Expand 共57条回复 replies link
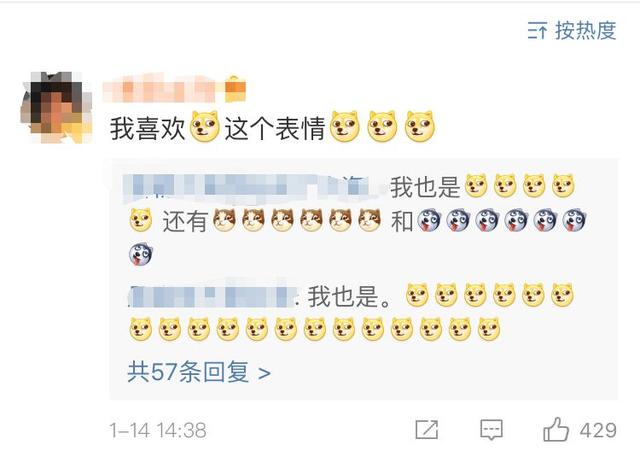 click(199, 372)
